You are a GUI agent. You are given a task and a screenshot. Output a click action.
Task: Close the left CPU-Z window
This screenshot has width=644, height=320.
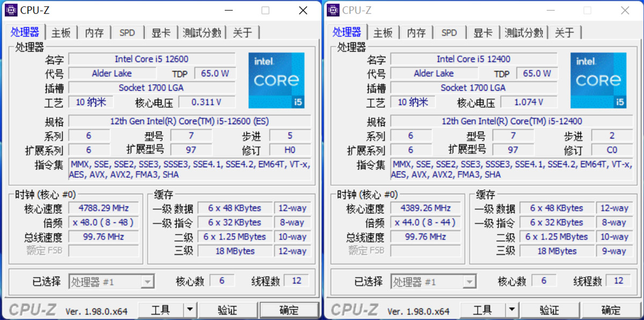click(x=303, y=10)
